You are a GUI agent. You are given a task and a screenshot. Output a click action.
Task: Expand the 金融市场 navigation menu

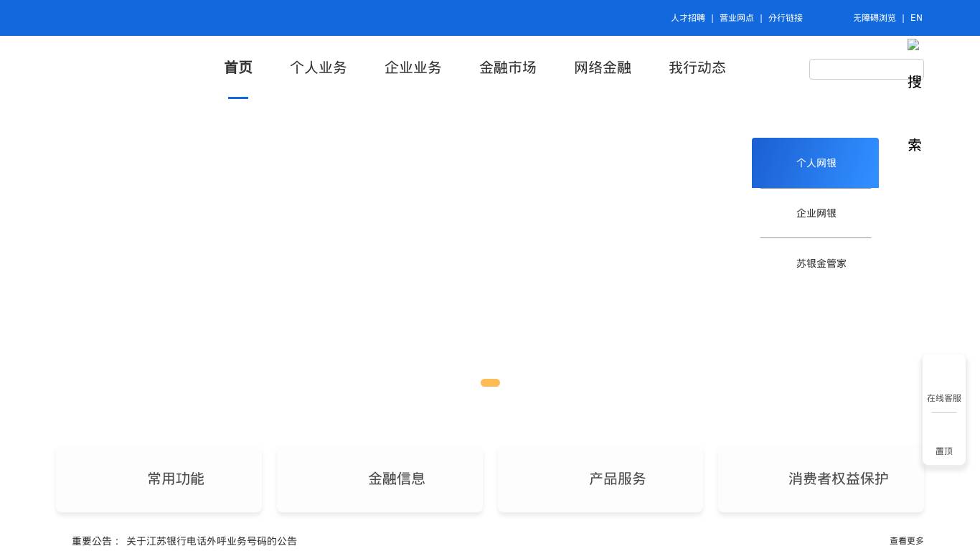click(x=508, y=67)
